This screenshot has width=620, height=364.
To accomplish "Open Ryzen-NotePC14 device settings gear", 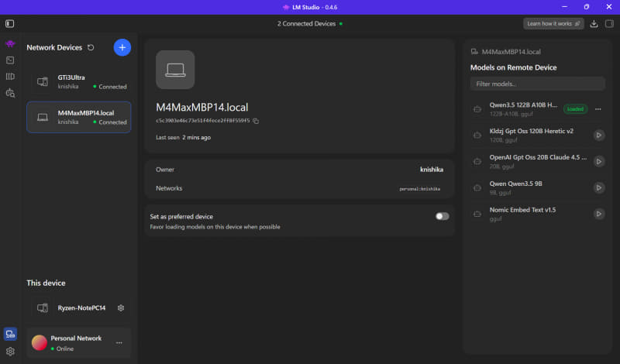I will point(121,308).
